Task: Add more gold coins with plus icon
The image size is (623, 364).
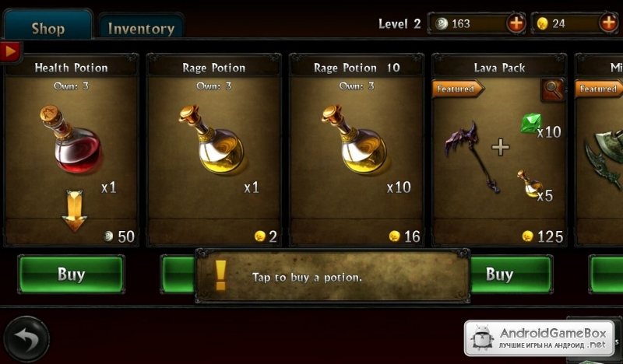Action: (609, 23)
